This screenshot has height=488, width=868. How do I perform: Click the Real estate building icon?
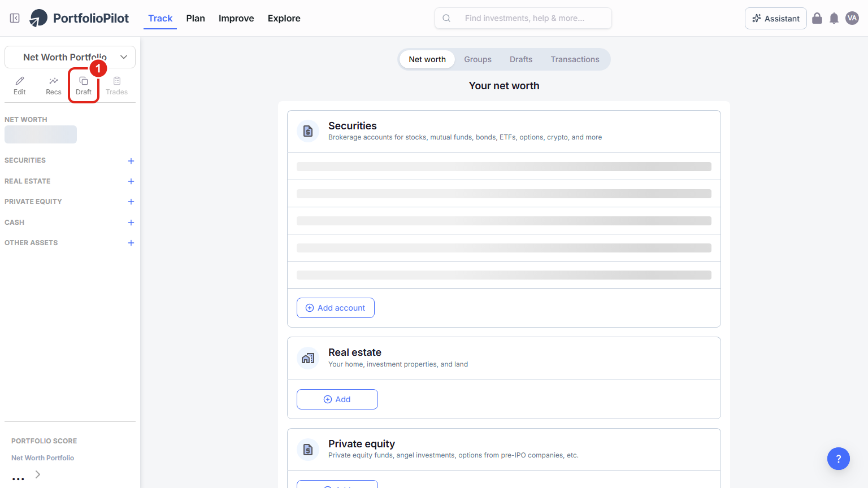[308, 358]
